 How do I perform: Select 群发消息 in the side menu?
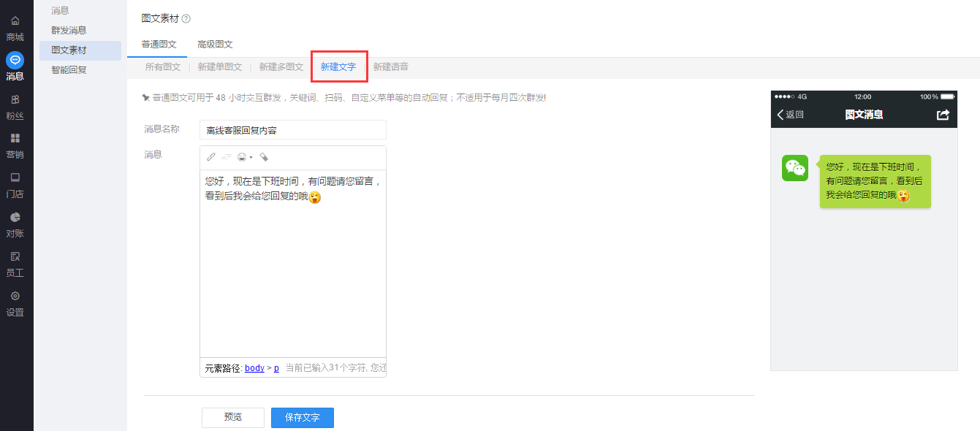(69, 31)
